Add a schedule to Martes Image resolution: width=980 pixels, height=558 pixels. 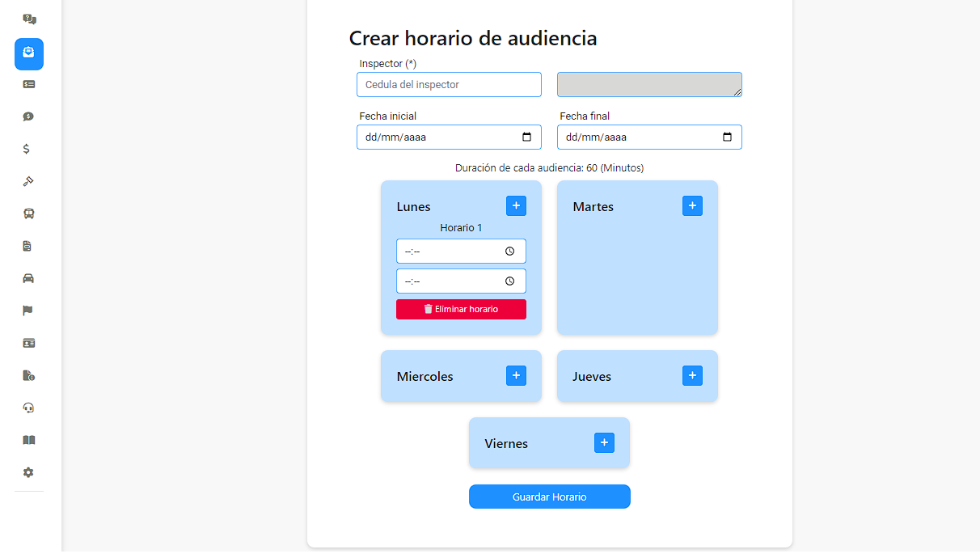click(x=693, y=205)
